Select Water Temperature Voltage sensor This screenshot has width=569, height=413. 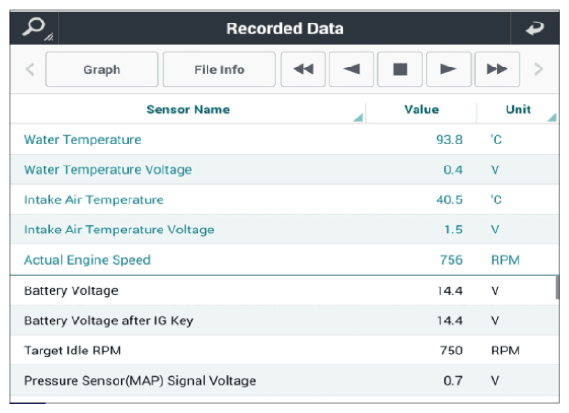pos(285,170)
